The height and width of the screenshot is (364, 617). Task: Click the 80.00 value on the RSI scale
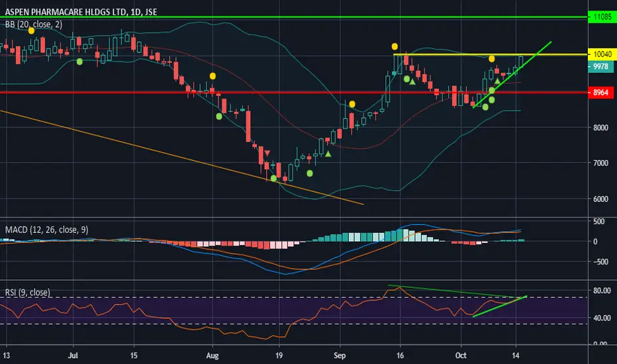pos(602,291)
